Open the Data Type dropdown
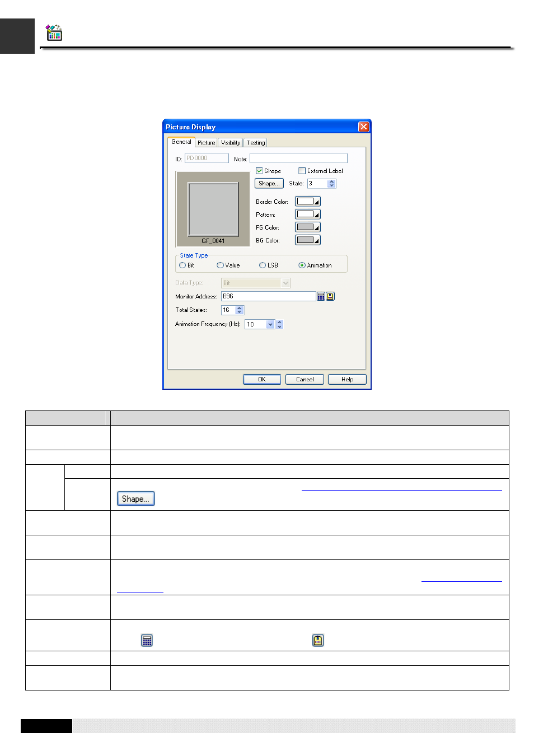The image size is (534, 756). (x=286, y=283)
